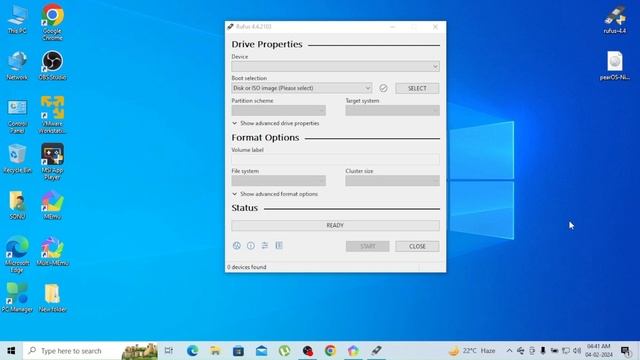Launch the MEmu desktop shortcut

(x=52, y=205)
